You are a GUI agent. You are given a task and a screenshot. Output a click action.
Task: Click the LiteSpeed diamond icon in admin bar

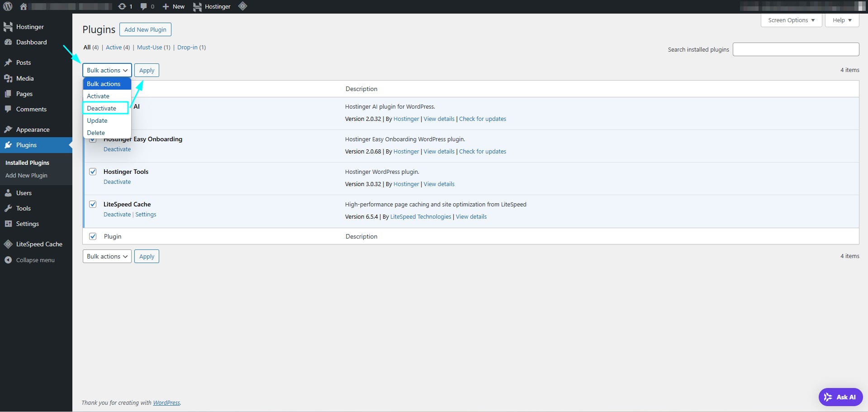242,6
